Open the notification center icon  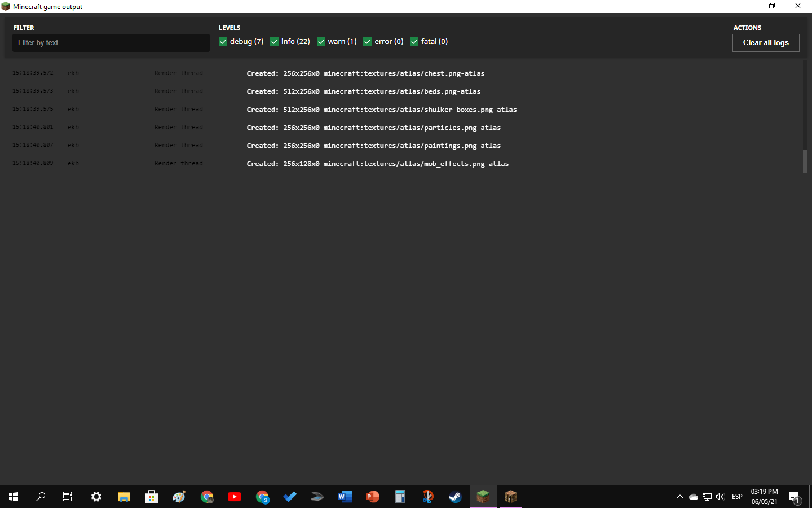pos(794,497)
